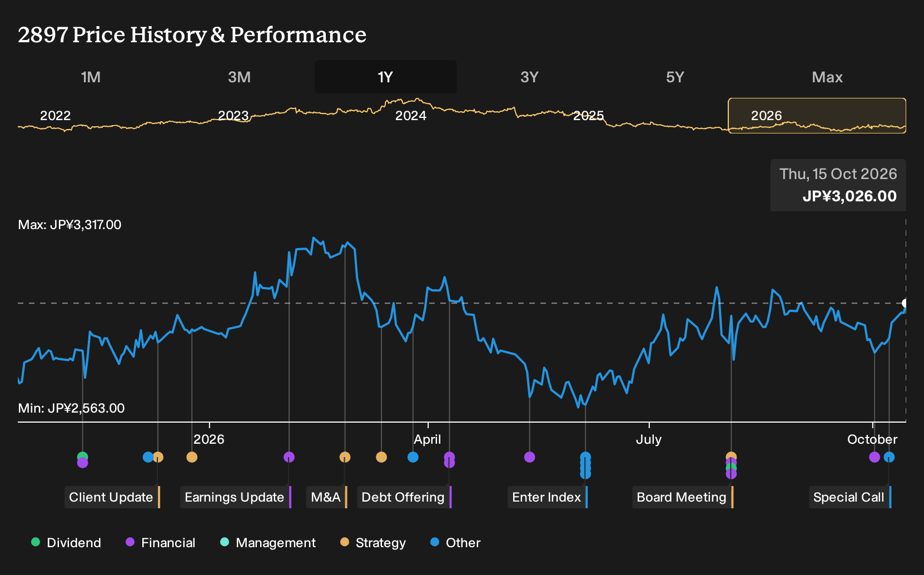Switch to 3Y price history
Viewport: 924px width, 575px height.
click(529, 77)
